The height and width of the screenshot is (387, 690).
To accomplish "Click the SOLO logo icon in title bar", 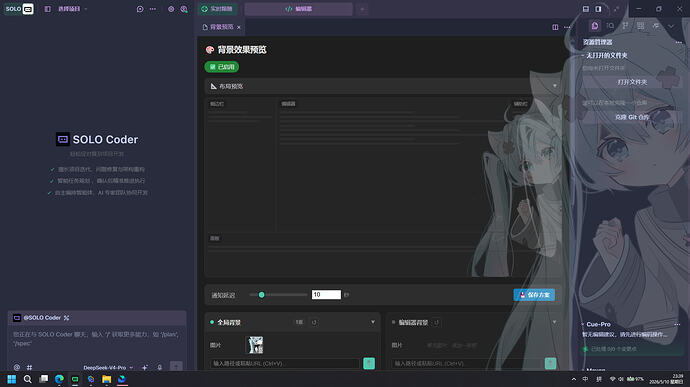I will [x=19, y=9].
